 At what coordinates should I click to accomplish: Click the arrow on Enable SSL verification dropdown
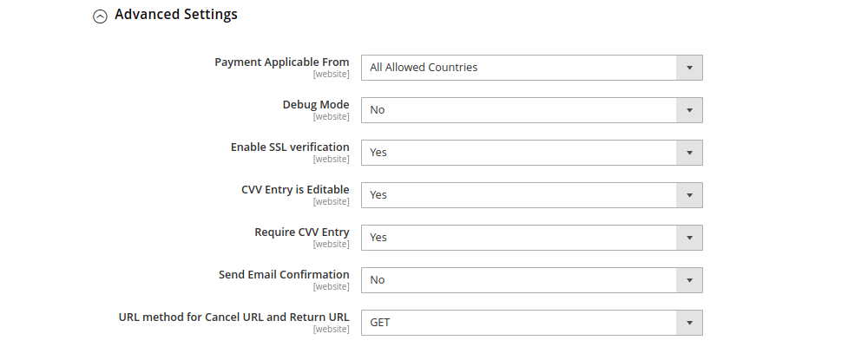(689, 153)
